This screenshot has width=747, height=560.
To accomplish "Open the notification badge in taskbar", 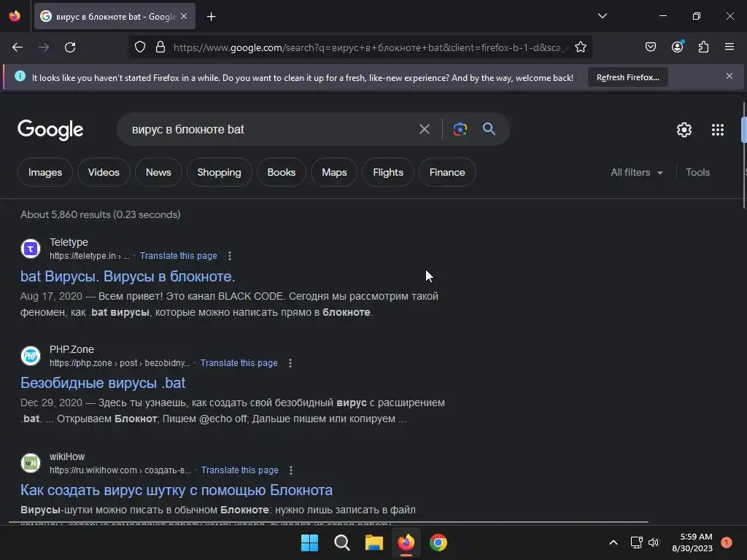I will pyautogui.click(x=727, y=542).
